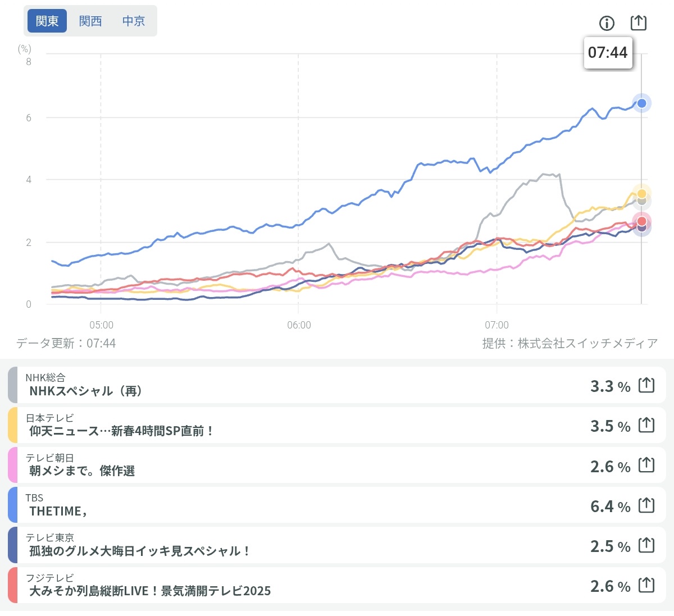Share the フジテレビ row rating
Screen dimensions: 674x616
(646, 585)
